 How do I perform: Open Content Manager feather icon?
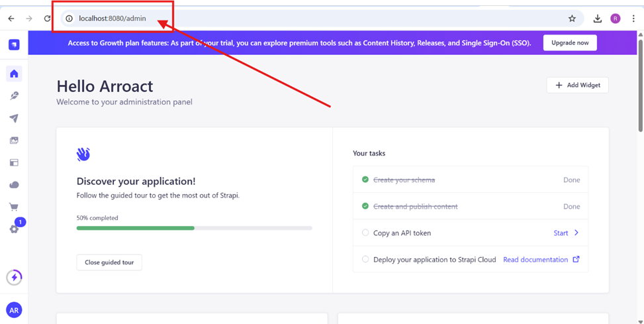pyautogui.click(x=14, y=96)
